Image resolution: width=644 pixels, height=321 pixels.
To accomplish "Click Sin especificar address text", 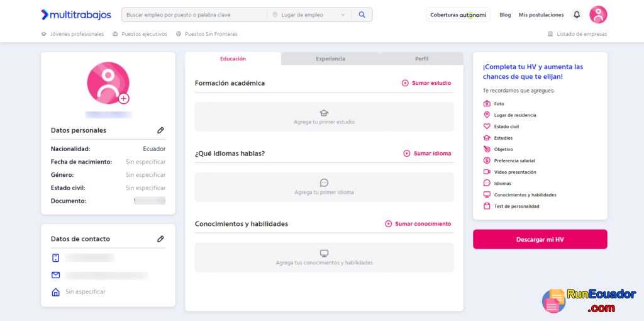I will pos(86,292).
